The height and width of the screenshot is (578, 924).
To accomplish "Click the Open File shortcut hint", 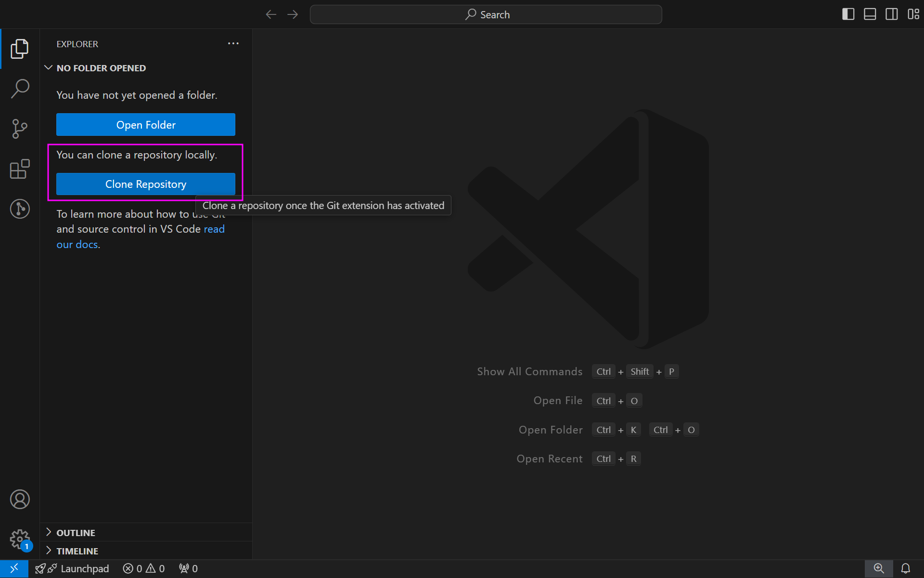I will [x=588, y=401].
